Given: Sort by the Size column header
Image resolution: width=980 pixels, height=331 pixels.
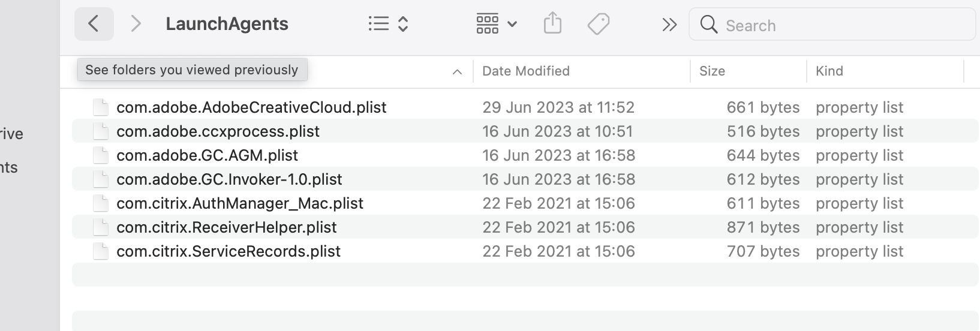Looking at the screenshot, I should coord(712,71).
